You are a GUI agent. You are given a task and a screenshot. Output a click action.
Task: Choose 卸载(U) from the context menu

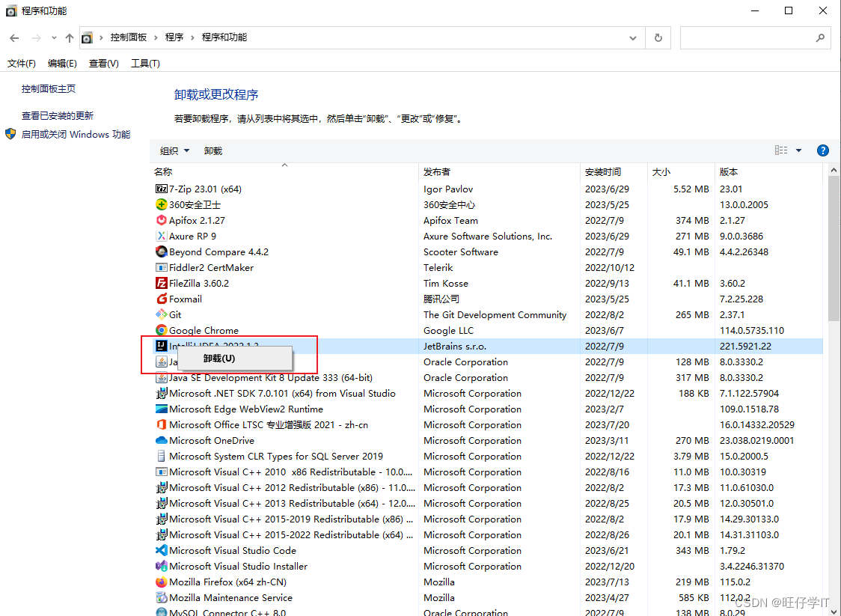[235, 359]
